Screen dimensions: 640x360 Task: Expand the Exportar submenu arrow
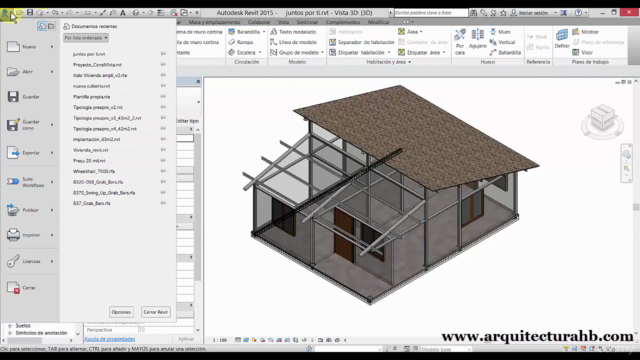click(x=52, y=153)
